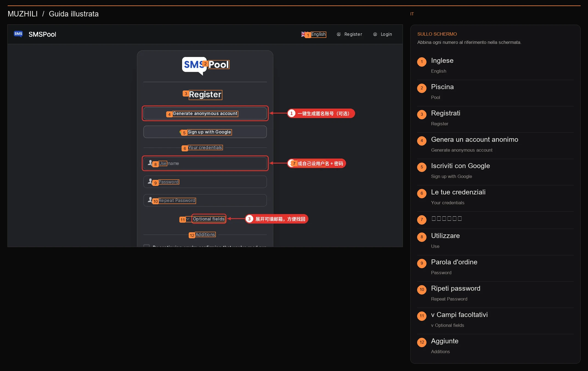588x371 pixels.
Task: Click the Guida illustrata breadcrumb
Action: point(73,14)
